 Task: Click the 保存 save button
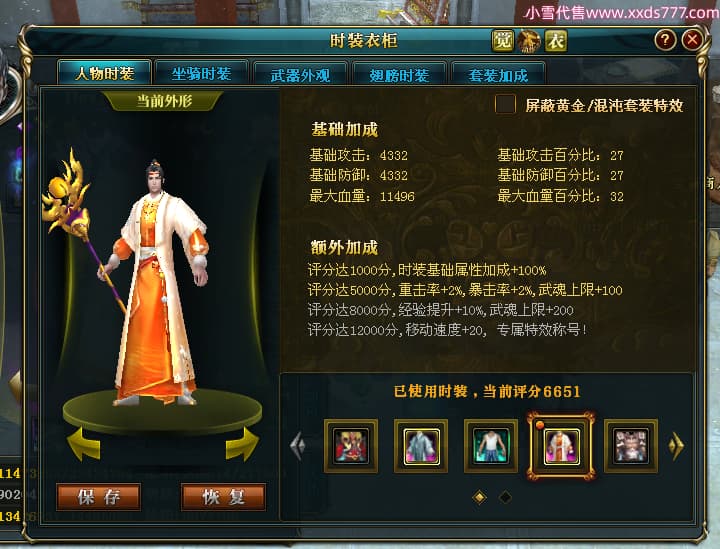point(98,497)
